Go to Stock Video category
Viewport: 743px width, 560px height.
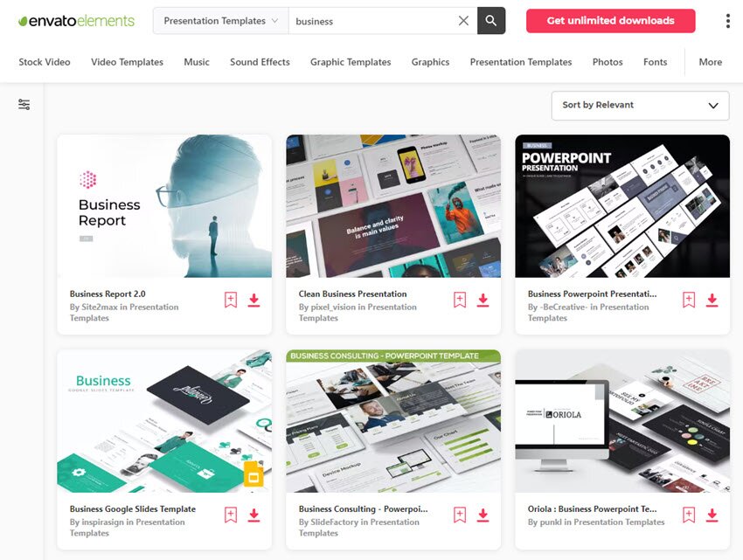[x=45, y=62]
